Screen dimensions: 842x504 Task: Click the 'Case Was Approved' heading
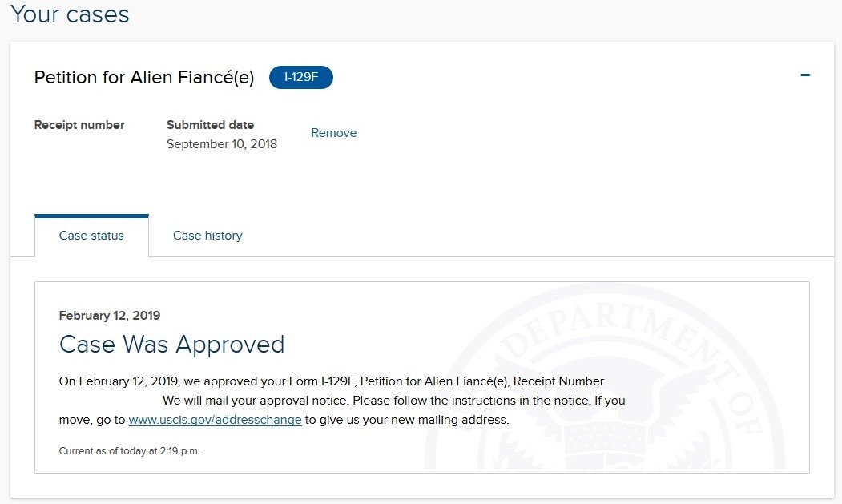click(x=171, y=345)
